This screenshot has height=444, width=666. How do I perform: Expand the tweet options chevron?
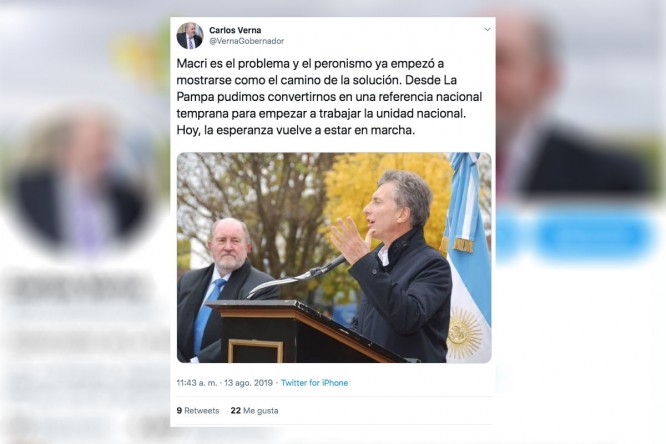(x=487, y=30)
